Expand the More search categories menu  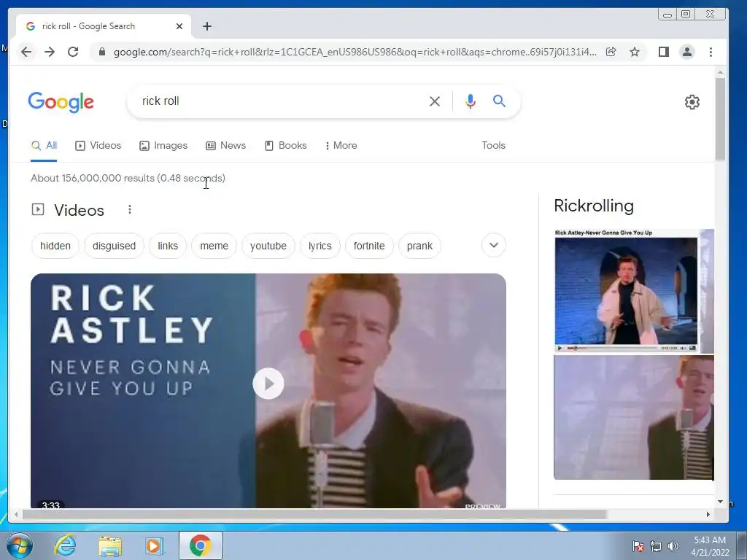pos(341,146)
